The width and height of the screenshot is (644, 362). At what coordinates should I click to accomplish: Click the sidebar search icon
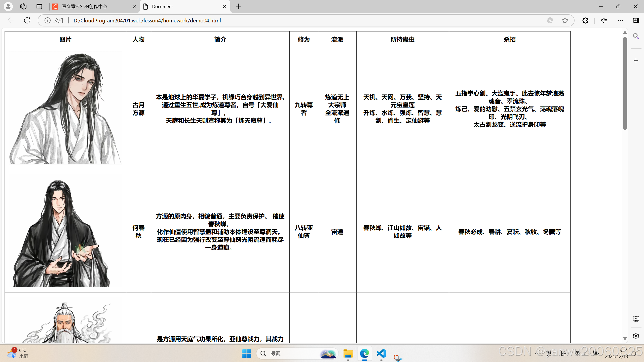tap(636, 37)
